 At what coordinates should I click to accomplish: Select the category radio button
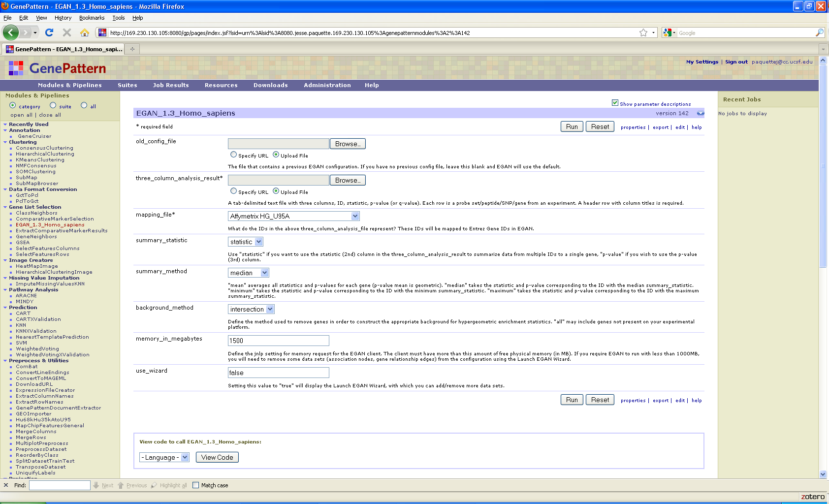[13, 105]
